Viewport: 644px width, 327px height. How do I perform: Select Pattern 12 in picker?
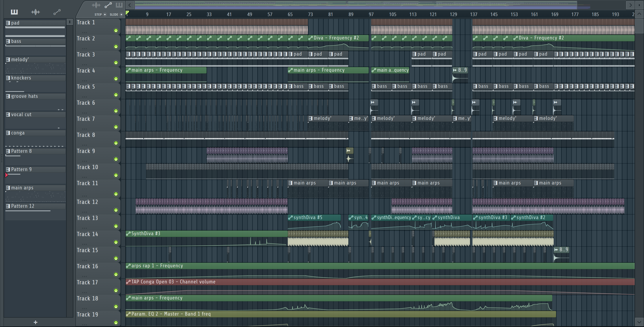(35, 206)
